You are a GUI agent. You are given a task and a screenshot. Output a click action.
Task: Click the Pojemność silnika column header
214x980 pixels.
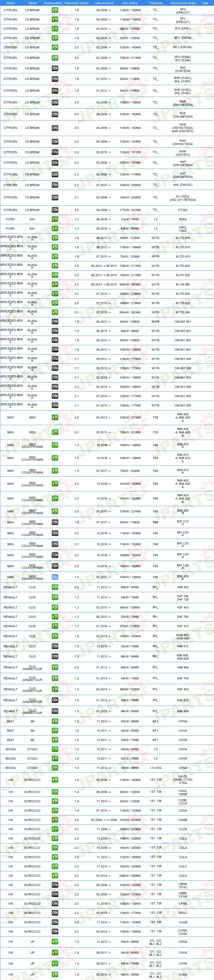76,3
